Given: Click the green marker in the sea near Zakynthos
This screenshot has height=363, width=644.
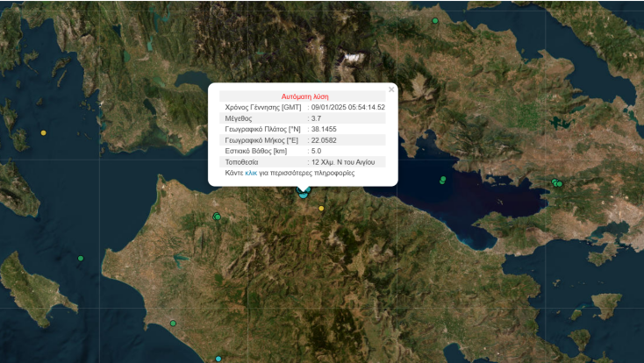Looking at the screenshot, I should pyautogui.click(x=81, y=258).
